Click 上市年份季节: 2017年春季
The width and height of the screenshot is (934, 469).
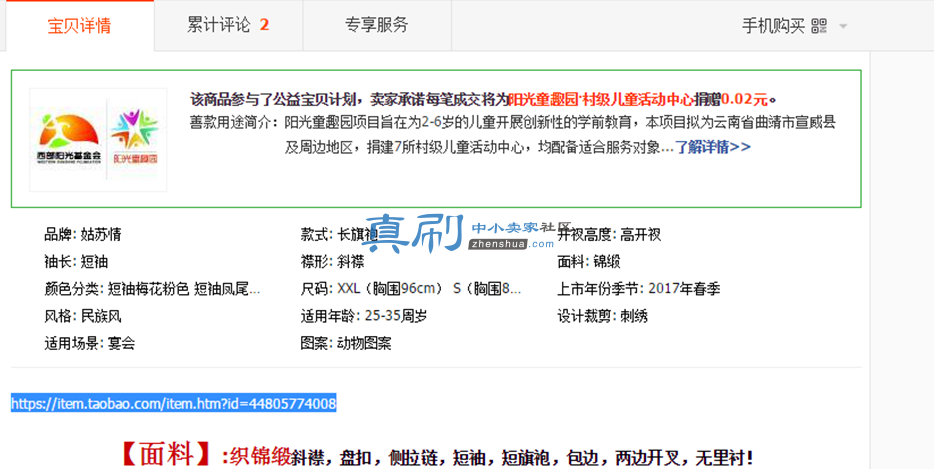(x=639, y=289)
